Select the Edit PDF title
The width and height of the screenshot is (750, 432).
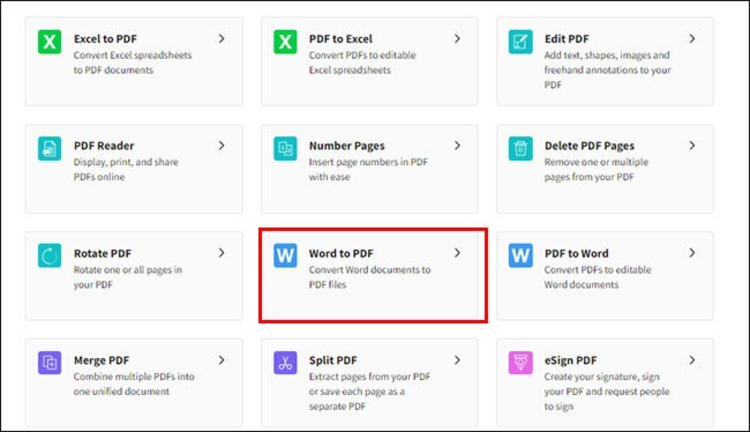(567, 39)
